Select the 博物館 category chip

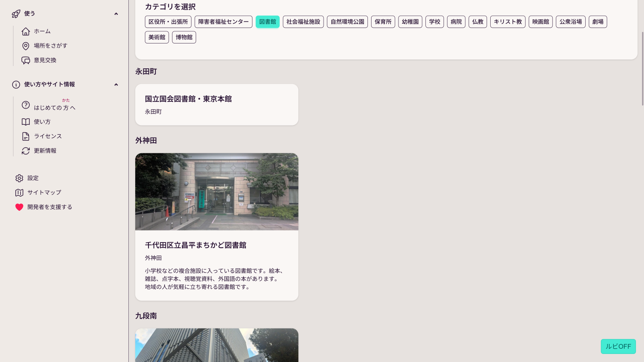click(x=184, y=37)
